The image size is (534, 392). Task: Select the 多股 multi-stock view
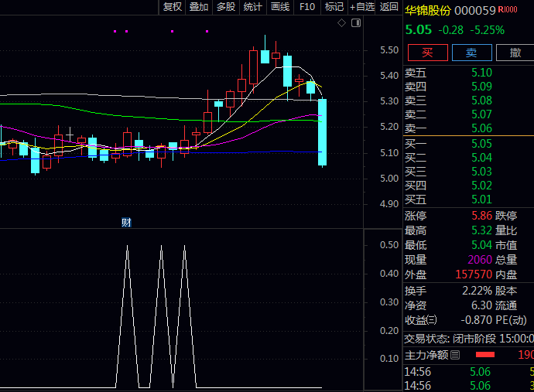(x=226, y=7)
